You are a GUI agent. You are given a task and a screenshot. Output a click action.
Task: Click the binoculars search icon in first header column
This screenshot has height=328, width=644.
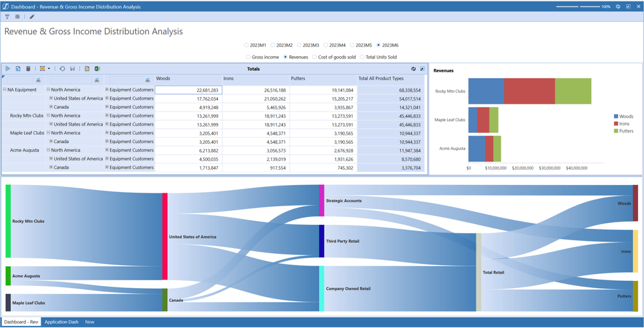38,81
